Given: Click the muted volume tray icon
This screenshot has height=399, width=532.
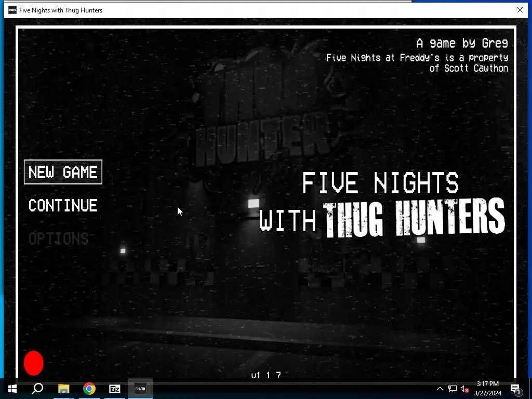Looking at the screenshot, I should click(x=464, y=389).
